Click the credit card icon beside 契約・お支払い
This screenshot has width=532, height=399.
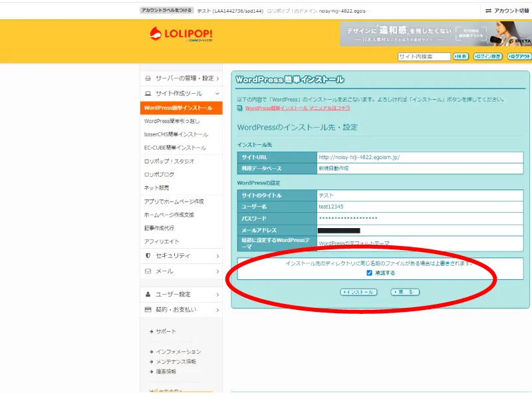pyautogui.click(x=148, y=309)
